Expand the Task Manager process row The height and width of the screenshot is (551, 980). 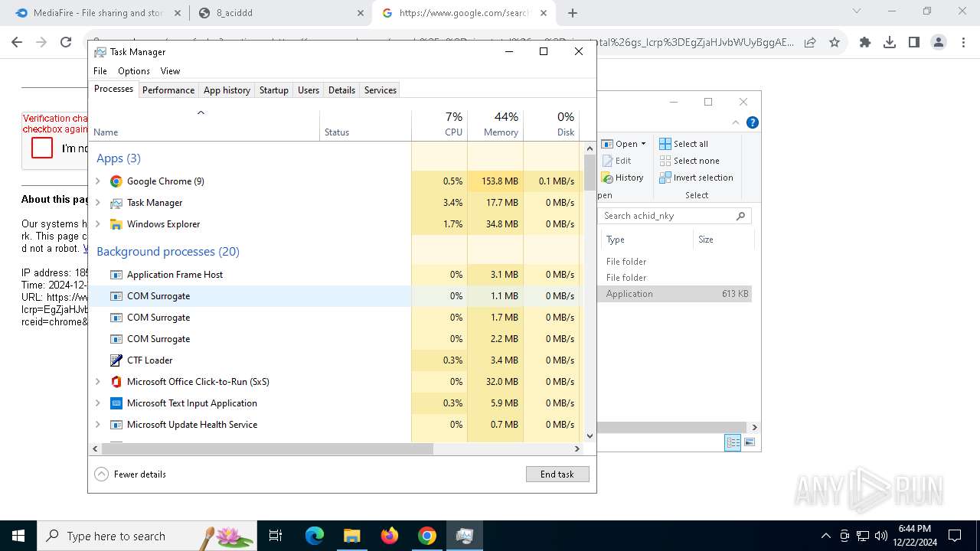click(x=97, y=203)
